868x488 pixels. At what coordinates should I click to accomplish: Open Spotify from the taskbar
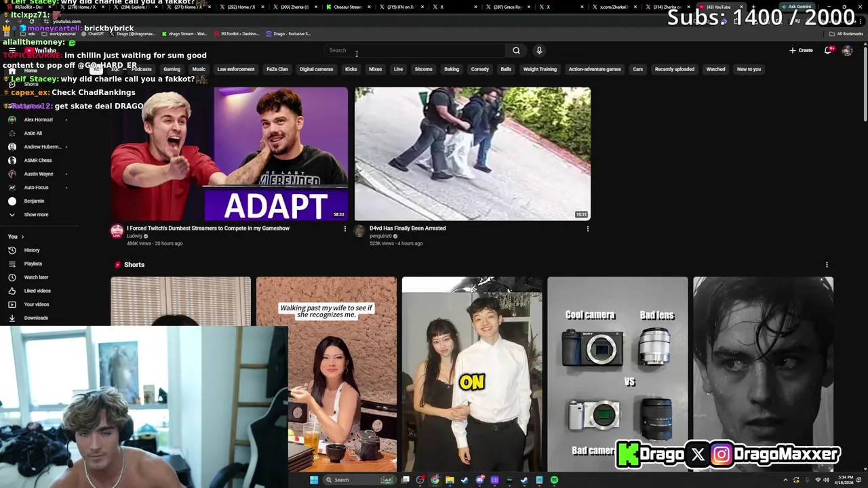tap(554, 480)
